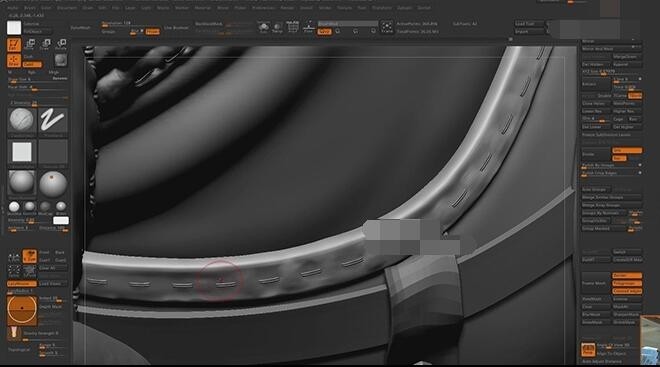Toggle the Dynamic draw size option
This screenshot has height=367, width=660.
pos(60,78)
